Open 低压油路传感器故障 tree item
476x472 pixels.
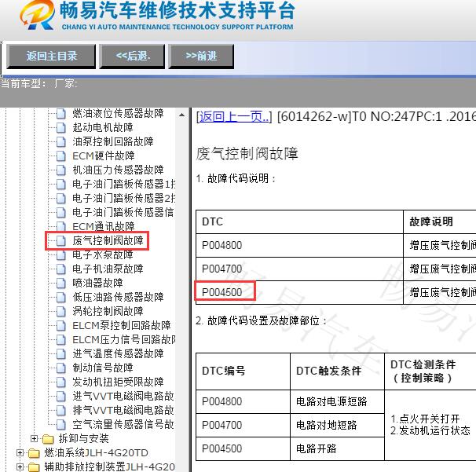pyautogui.click(x=118, y=297)
